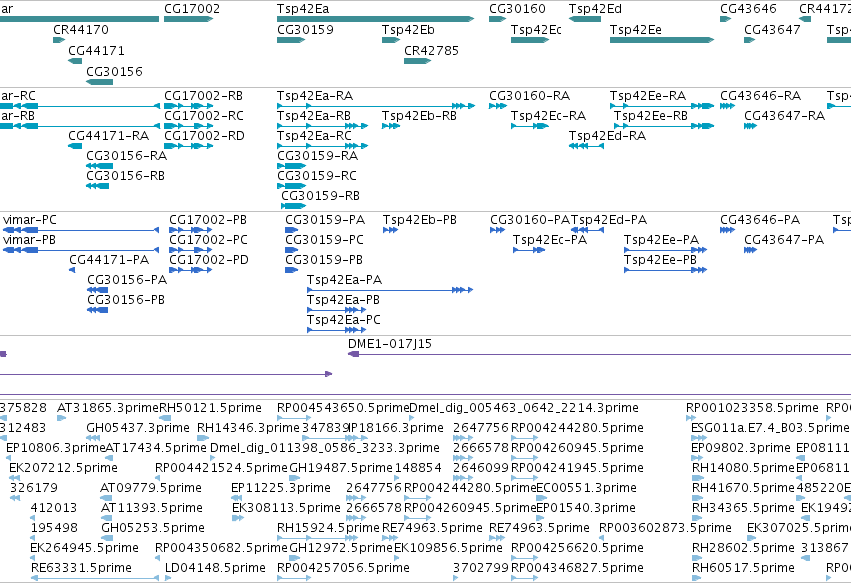Select the CG30156 gene label
This screenshot has width=851, height=583.
[x=114, y=72]
